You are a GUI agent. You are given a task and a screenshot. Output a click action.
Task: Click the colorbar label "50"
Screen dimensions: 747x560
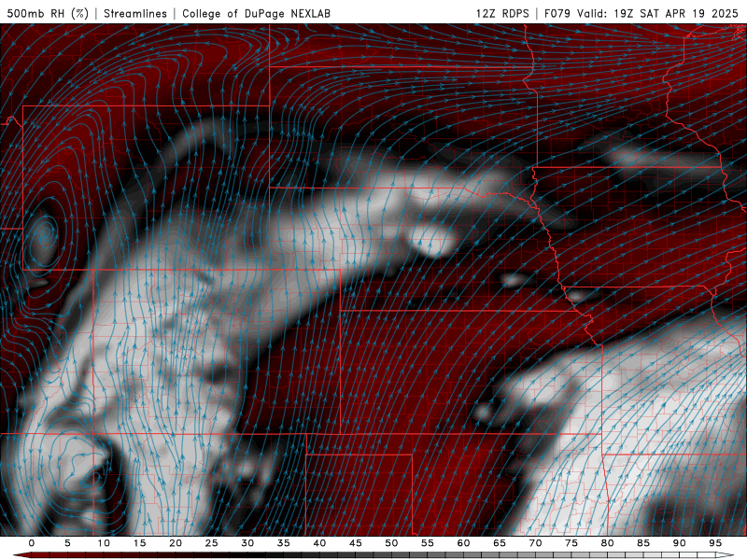(x=391, y=543)
